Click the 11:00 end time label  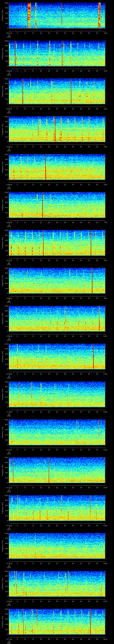tap(105, 374)
